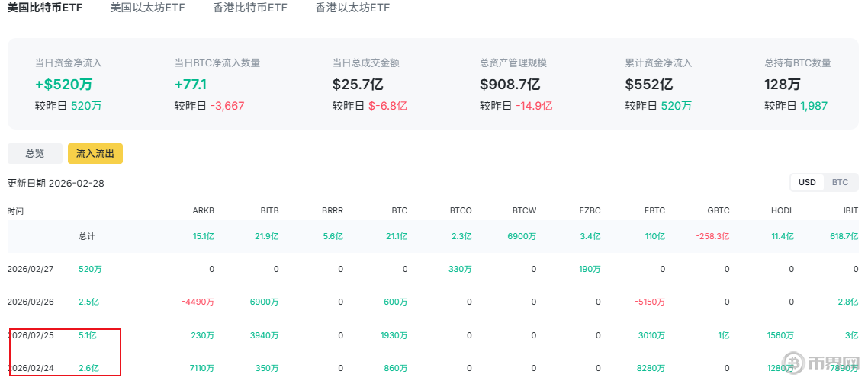Click the 总览 button
Viewport: 868px width, 384px height.
click(x=35, y=153)
